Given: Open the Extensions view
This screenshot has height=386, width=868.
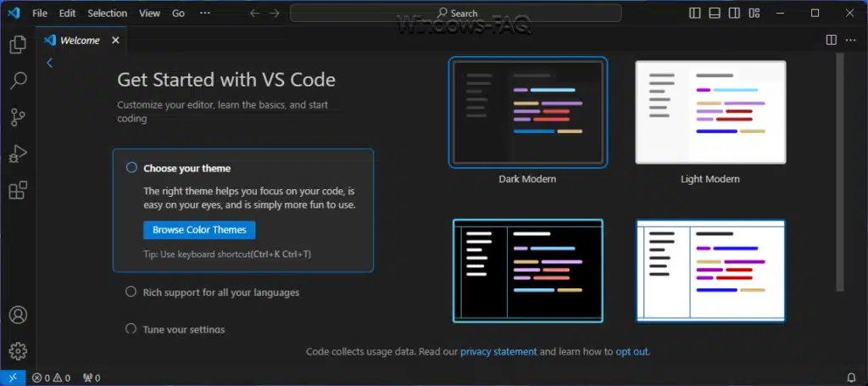Looking at the screenshot, I should (x=18, y=190).
